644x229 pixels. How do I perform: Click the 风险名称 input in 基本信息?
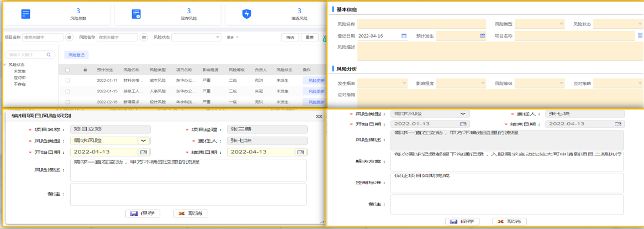pyautogui.click(x=422, y=24)
